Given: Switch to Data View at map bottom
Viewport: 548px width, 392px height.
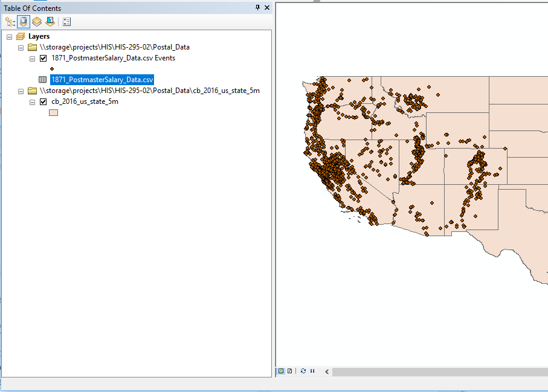Looking at the screenshot, I should [281, 371].
